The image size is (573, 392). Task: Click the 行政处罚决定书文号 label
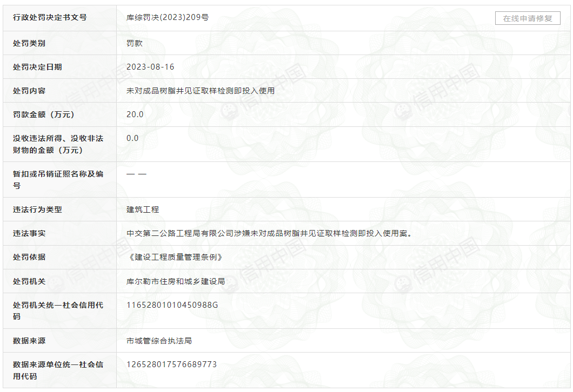click(50, 17)
